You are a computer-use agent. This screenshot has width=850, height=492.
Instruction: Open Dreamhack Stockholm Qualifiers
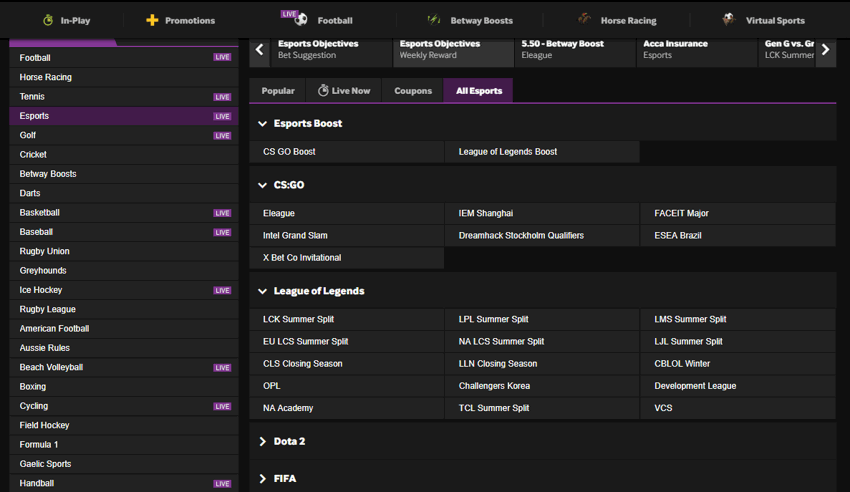[x=542, y=236]
